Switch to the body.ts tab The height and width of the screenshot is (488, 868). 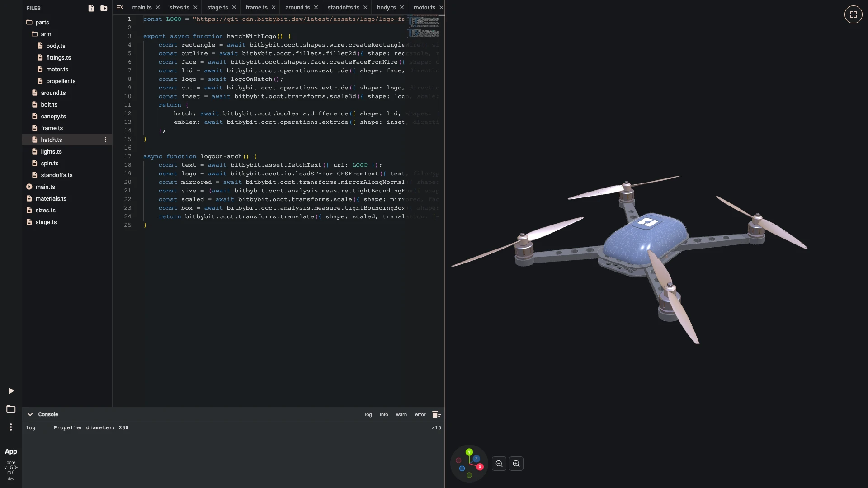[387, 8]
